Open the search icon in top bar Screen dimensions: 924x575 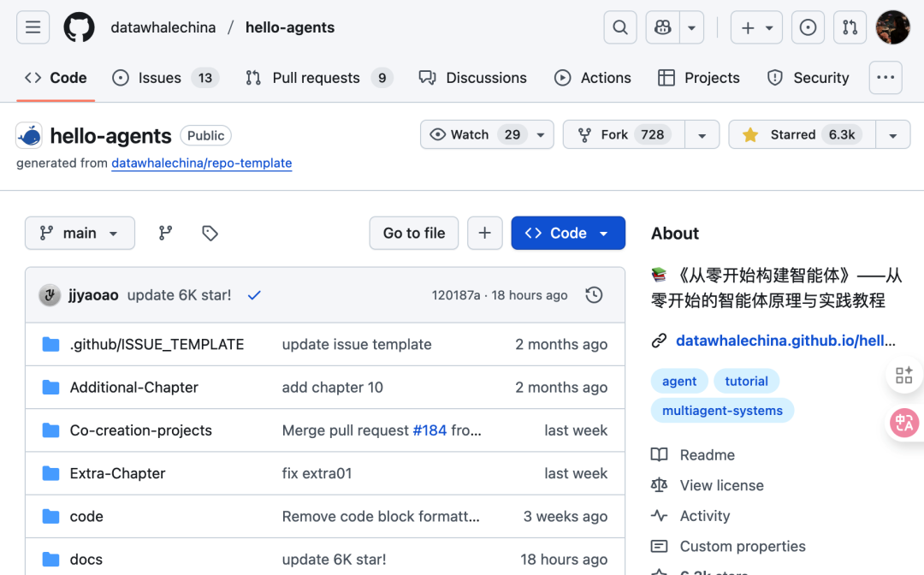coord(619,27)
